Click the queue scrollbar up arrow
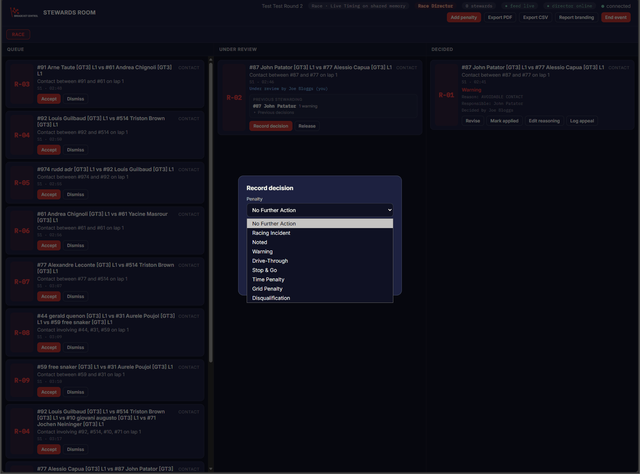Image resolution: width=640 pixels, height=474 pixels. pyautogui.click(x=211, y=60)
